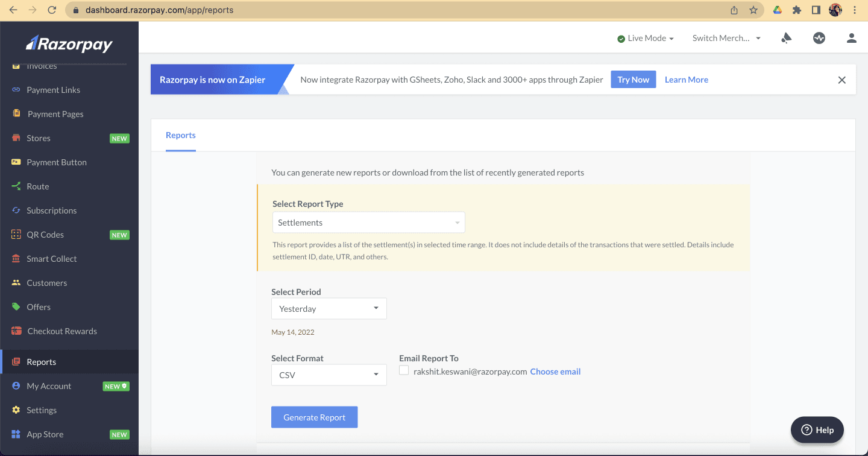
Task: Click the Payment Links sidebar icon
Action: (x=16, y=90)
